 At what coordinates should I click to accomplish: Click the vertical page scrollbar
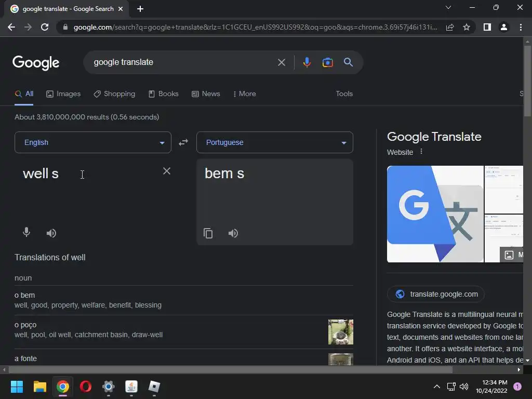[x=527, y=81]
